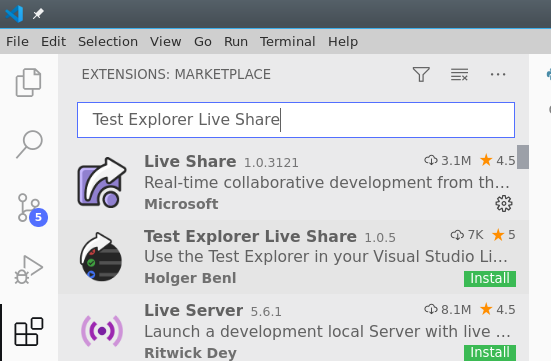The image size is (551, 361).
Task: Click the Live Share extension icon
Action: tap(102, 182)
